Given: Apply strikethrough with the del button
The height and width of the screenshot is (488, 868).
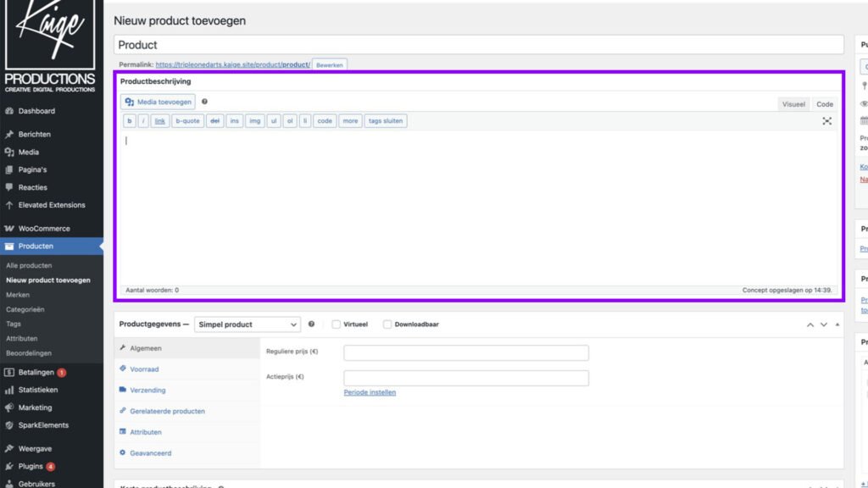Looking at the screenshot, I should pos(215,120).
